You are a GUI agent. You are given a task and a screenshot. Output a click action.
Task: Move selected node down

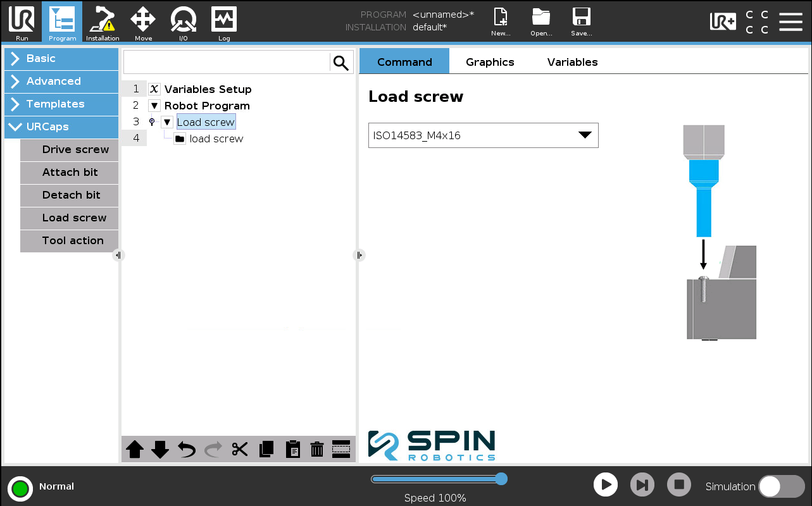coord(160,449)
